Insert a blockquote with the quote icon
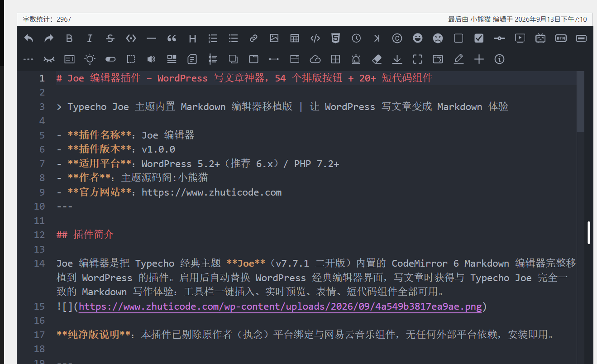The width and height of the screenshot is (597, 364). [x=172, y=38]
